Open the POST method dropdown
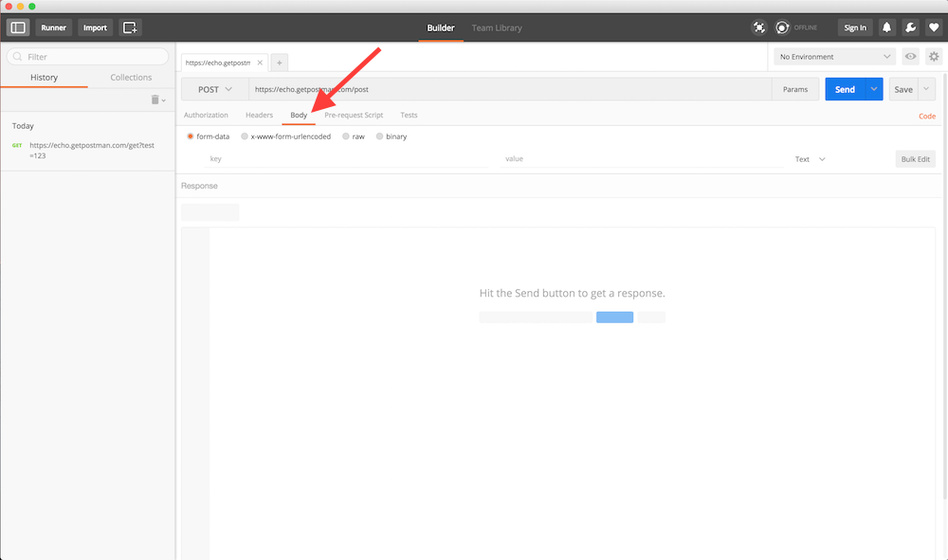The image size is (948, 560). pyautogui.click(x=214, y=89)
